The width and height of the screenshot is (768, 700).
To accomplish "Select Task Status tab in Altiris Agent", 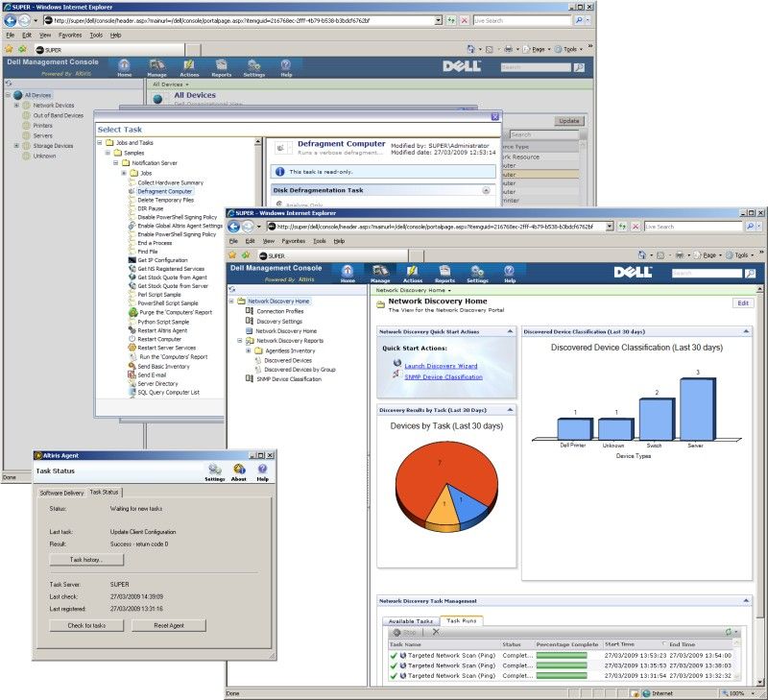I will pos(104,492).
